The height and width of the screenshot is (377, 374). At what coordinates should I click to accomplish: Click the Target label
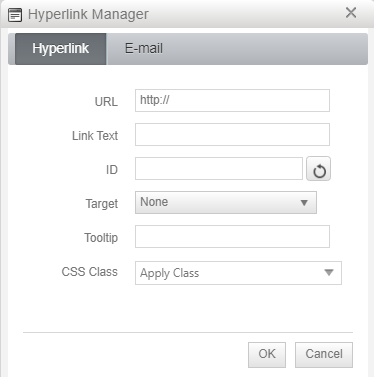point(102,204)
